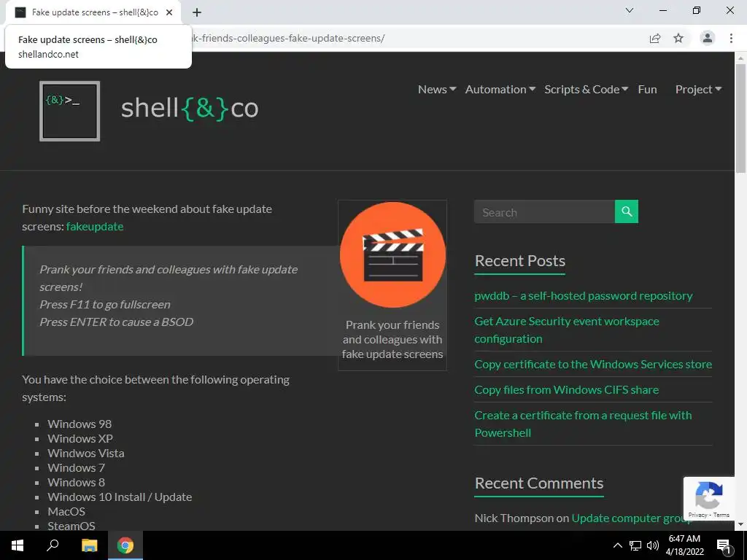Expand the News menu
Image resolution: width=747 pixels, height=560 pixels.
437,89
